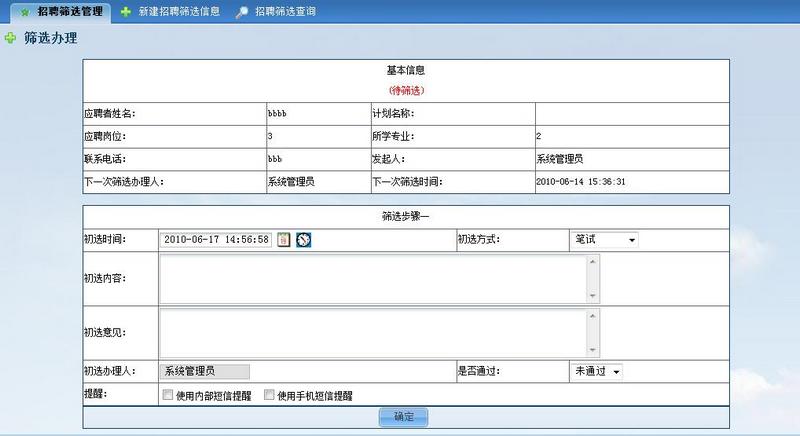Open the 是否通过 dropdown showing 未通过
The image size is (800, 436).
coord(596,371)
